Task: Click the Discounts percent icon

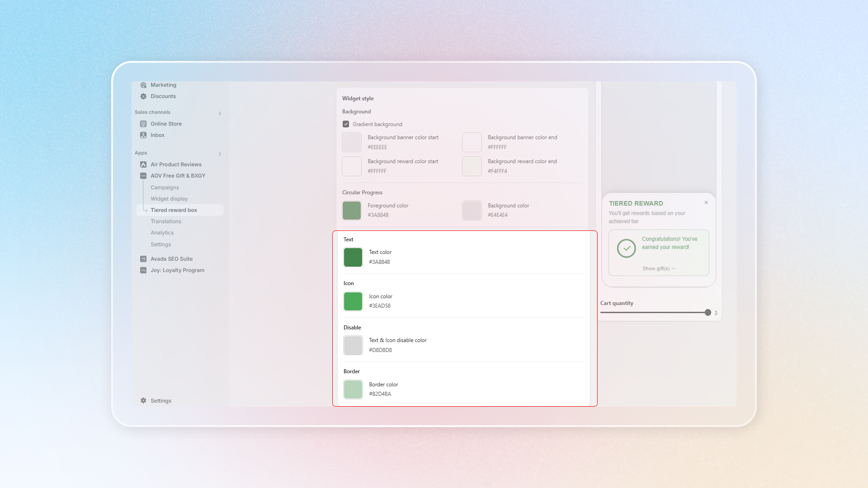Action: [143, 96]
